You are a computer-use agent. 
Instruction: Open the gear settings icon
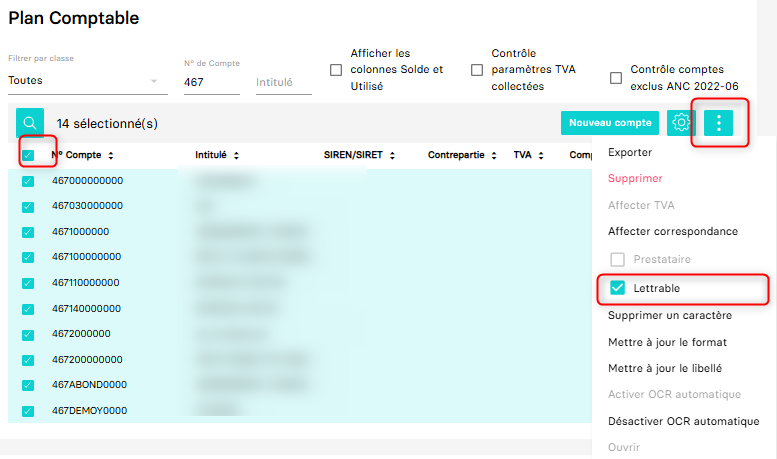click(x=682, y=123)
